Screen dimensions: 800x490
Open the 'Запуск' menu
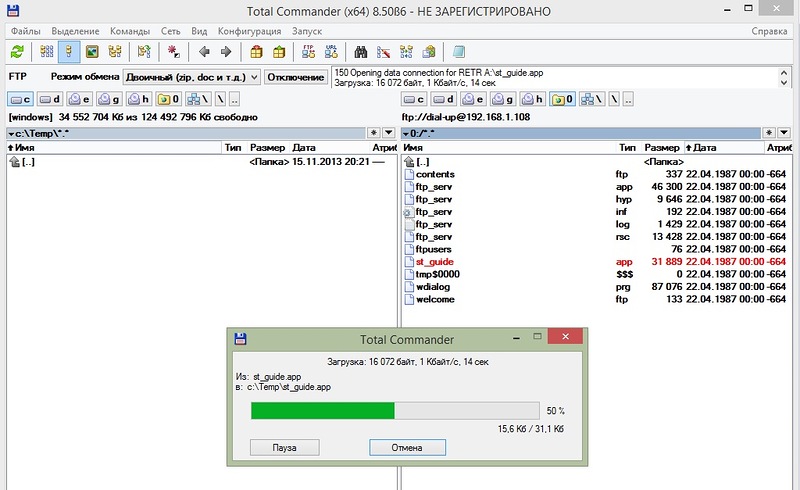click(307, 31)
